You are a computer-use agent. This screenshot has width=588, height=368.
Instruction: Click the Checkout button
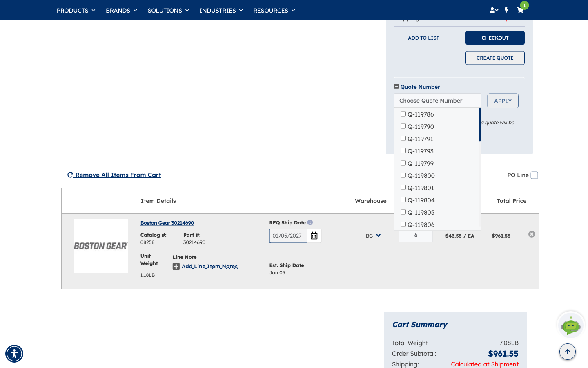(x=495, y=38)
